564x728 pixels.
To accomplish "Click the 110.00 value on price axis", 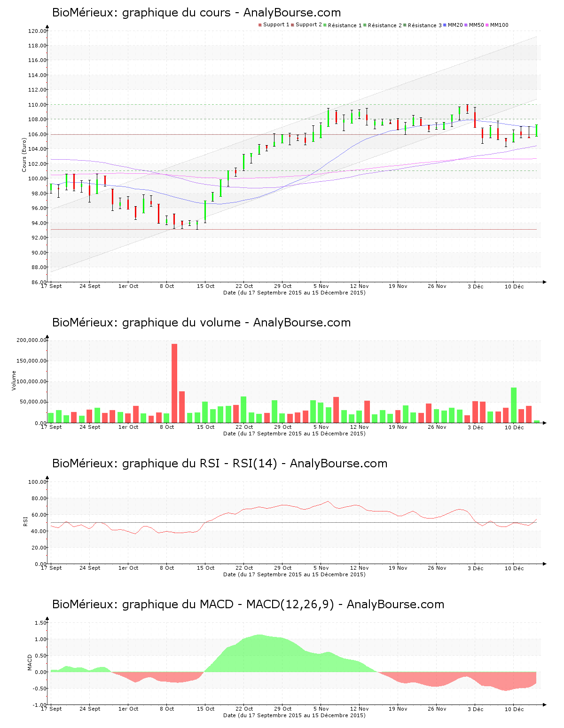I will [x=37, y=105].
